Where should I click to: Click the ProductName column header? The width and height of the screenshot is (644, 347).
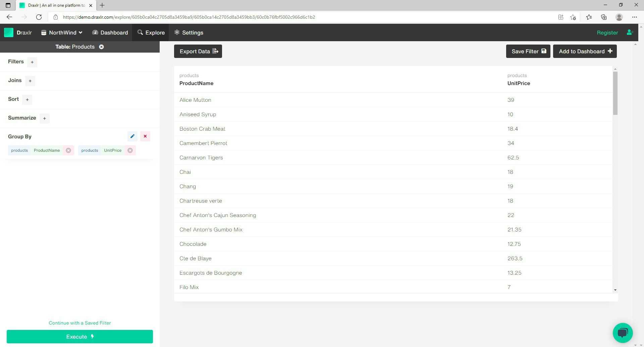tap(196, 83)
